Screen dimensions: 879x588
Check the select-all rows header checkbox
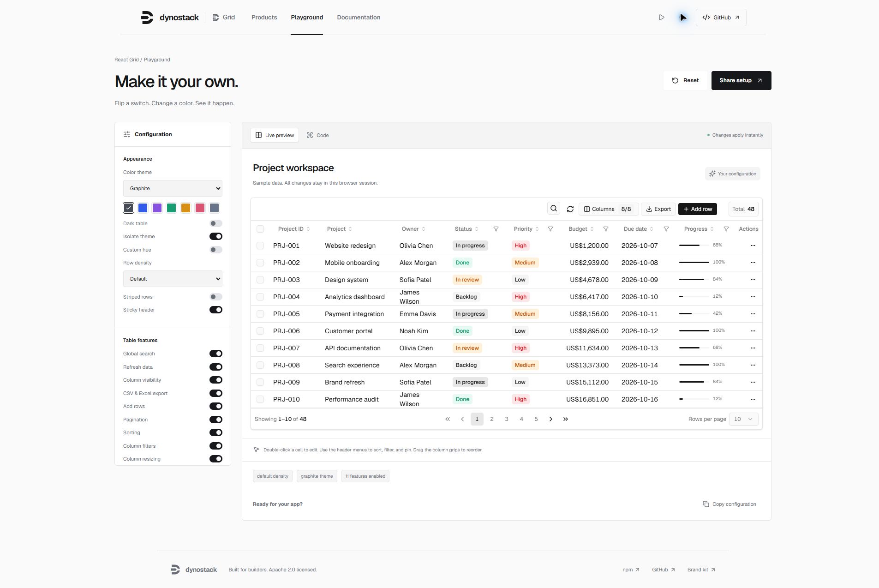[260, 229]
